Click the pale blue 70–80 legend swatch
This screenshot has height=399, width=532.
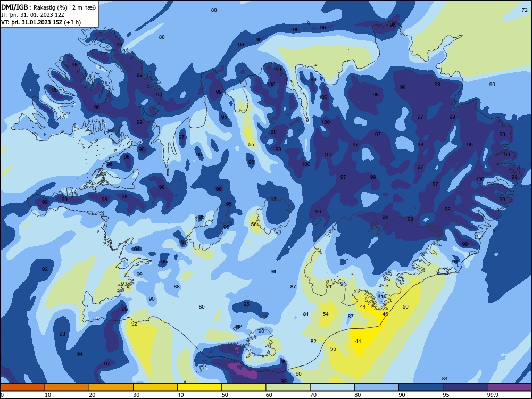pos(332,387)
